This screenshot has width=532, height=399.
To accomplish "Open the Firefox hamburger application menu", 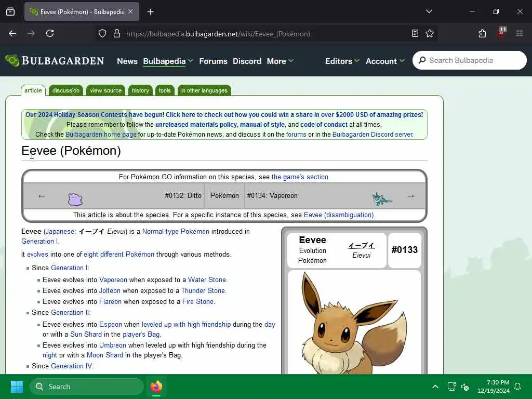I will (x=519, y=33).
